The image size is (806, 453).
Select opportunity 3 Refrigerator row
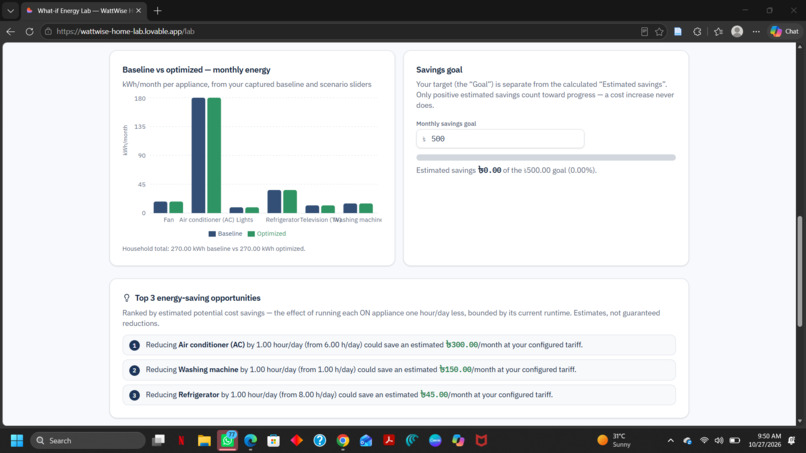(399, 395)
